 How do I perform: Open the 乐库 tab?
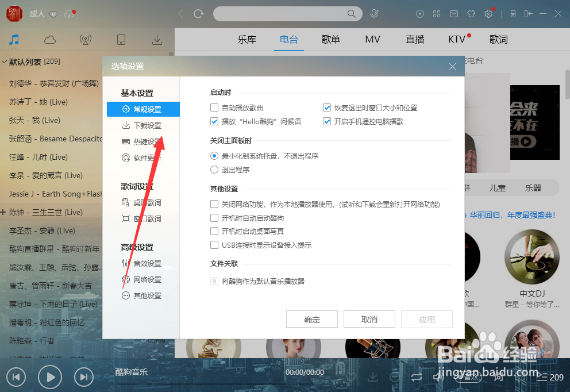pos(247,39)
